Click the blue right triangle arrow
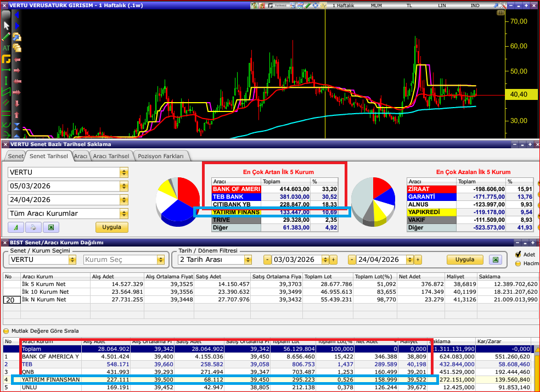Image resolution: width=540 pixels, height=392 pixels. tap(16, 26)
